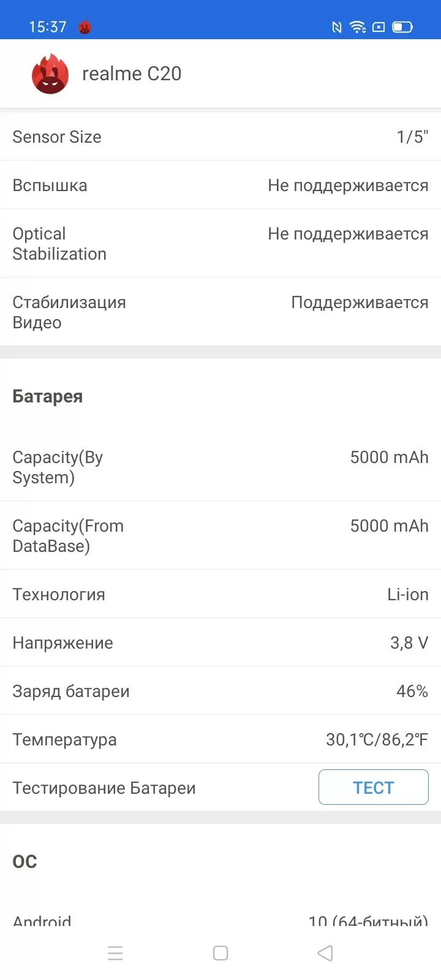Tap the NFC status icon
Viewport: 441px width, 980px height.
[336, 27]
